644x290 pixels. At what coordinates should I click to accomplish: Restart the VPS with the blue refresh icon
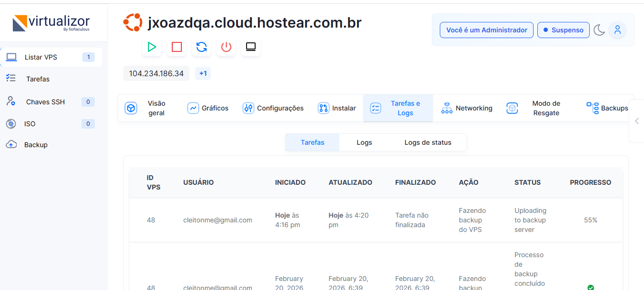point(201,47)
